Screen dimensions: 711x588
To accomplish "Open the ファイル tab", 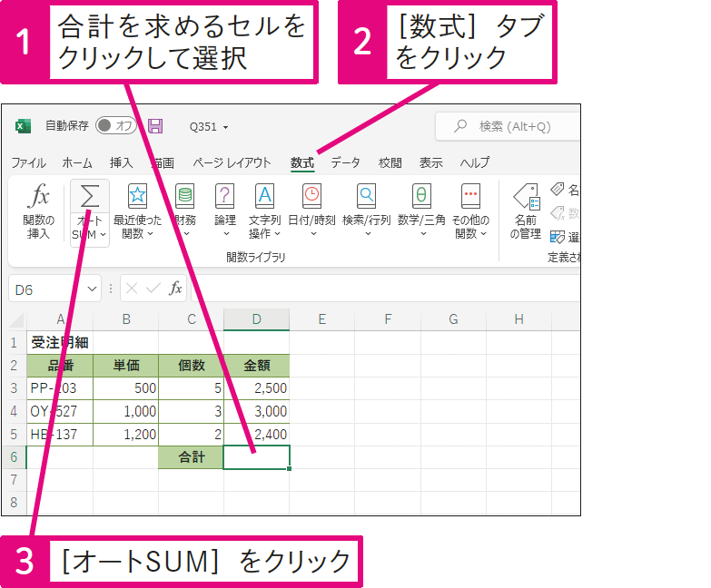I will [28, 162].
